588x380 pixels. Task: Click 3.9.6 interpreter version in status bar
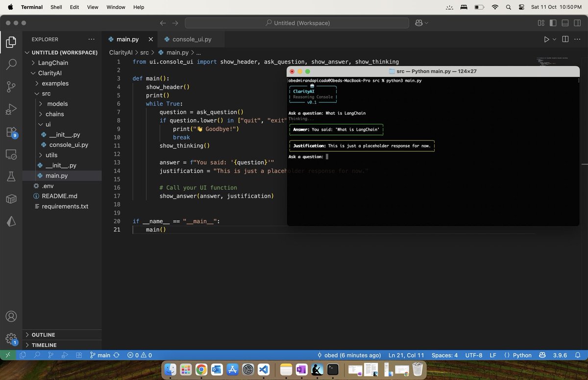click(x=561, y=355)
